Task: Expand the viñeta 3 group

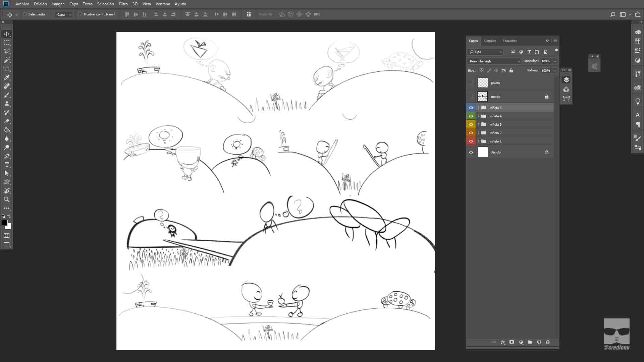Action: (x=479, y=124)
